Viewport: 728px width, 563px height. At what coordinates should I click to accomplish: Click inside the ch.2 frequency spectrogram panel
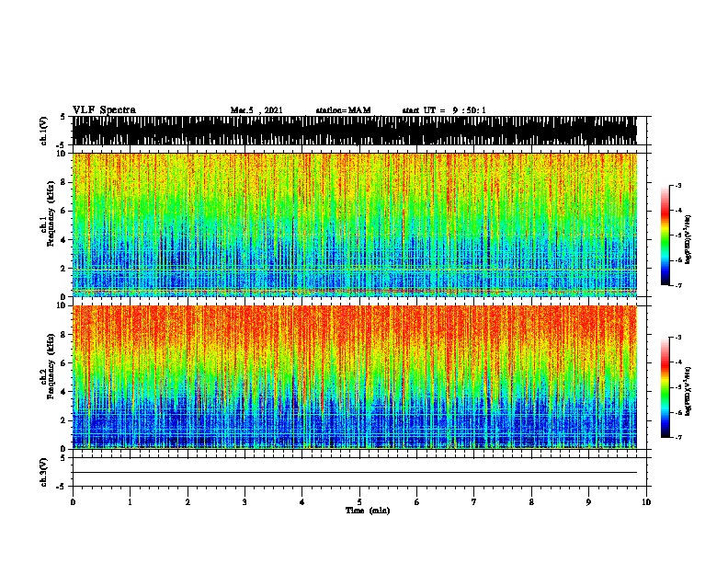click(x=355, y=377)
